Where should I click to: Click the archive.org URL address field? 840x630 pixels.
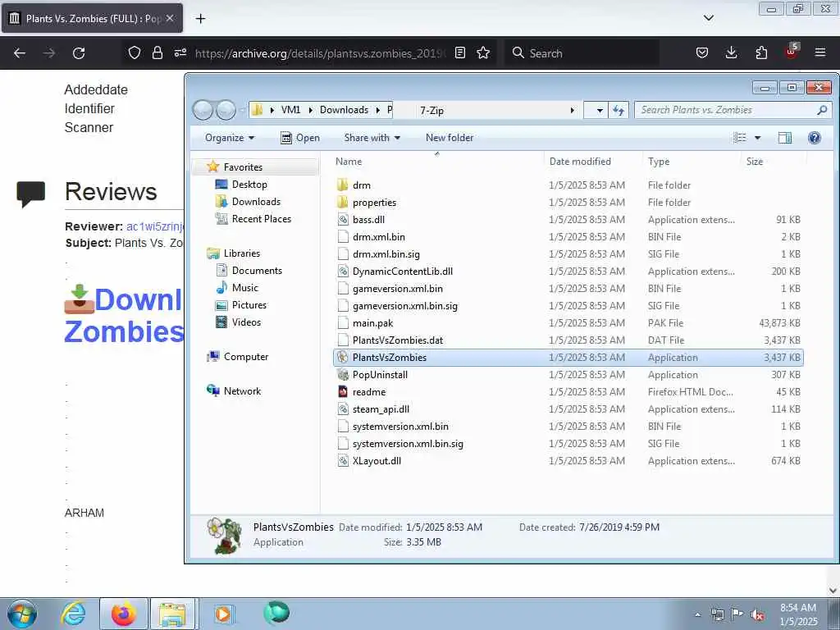pos(320,53)
